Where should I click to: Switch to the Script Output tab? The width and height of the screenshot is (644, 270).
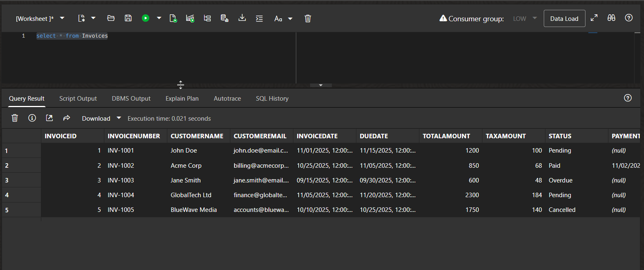pos(78,99)
